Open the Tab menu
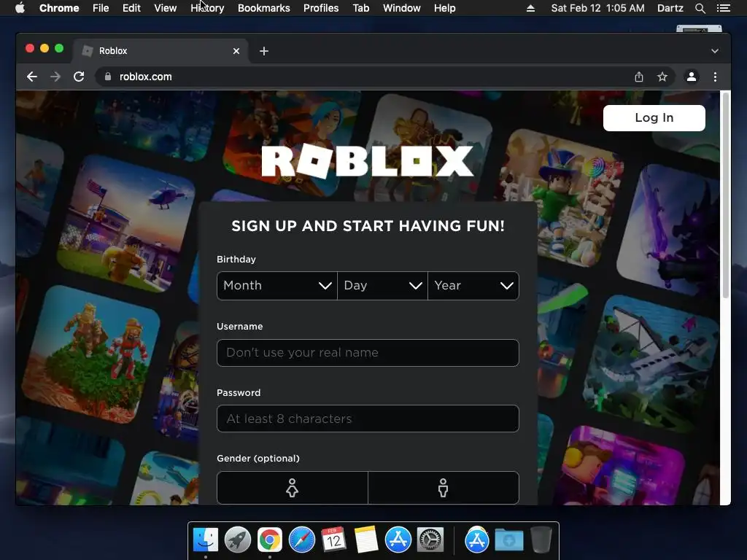Screen dimensions: 747x560 click(360, 8)
